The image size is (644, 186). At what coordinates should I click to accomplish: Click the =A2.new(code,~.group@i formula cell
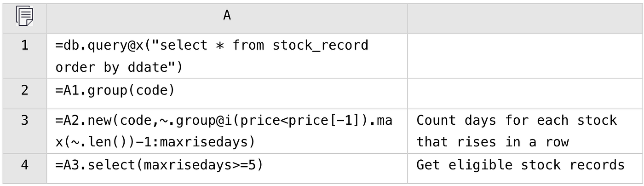click(224, 121)
